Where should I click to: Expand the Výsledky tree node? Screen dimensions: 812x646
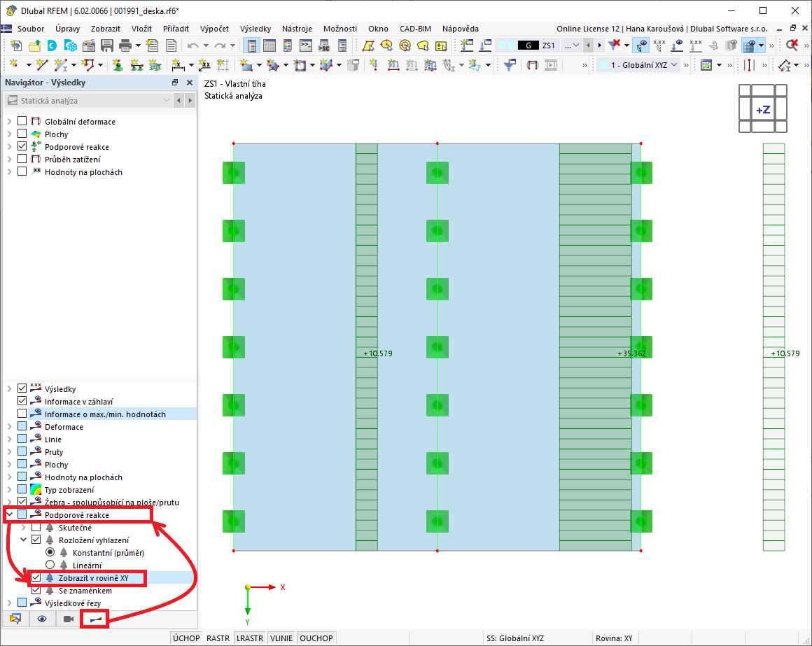[9, 388]
